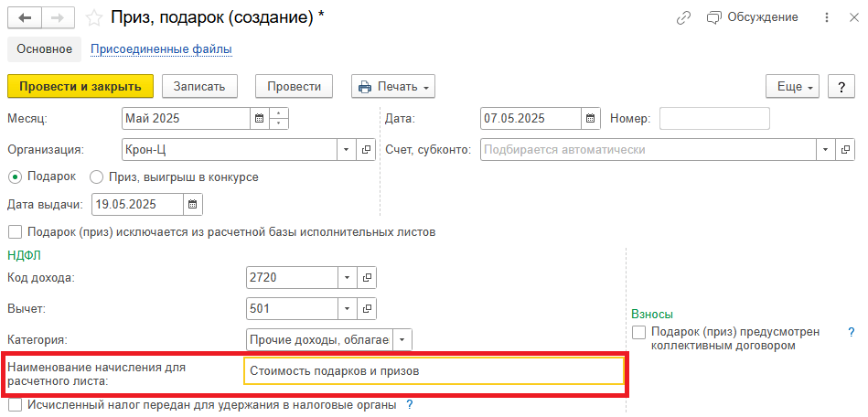Toggle Подарок предусмотрен коллективным договором checkbox

638,332
